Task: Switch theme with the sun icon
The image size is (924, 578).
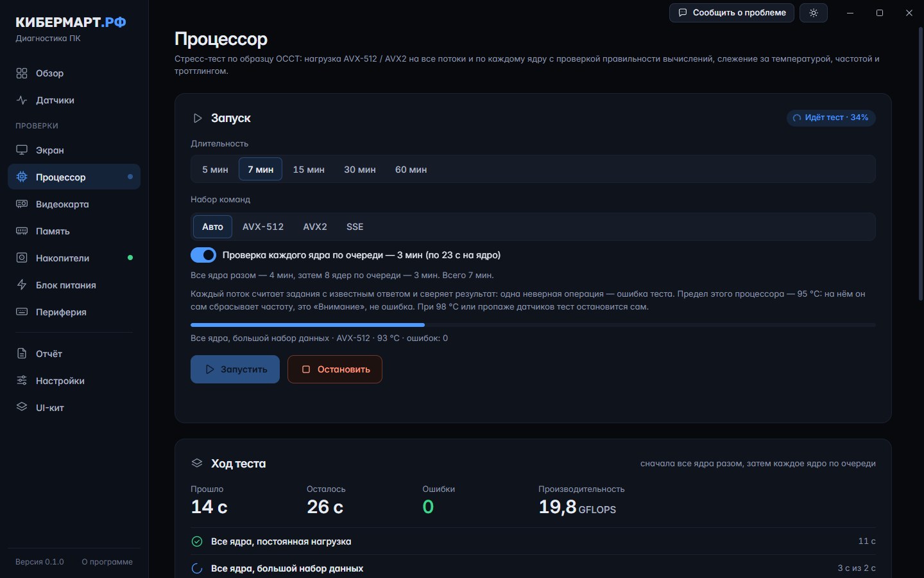Action: [814, 13]
